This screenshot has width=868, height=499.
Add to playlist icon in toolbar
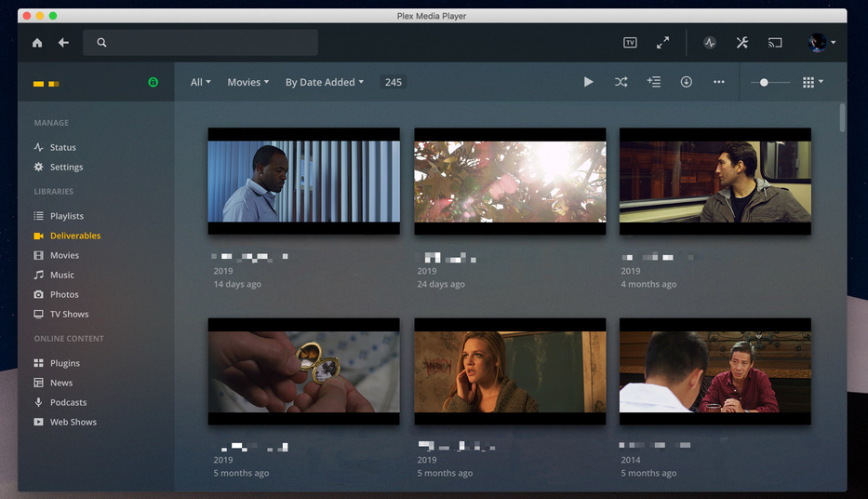654,82
